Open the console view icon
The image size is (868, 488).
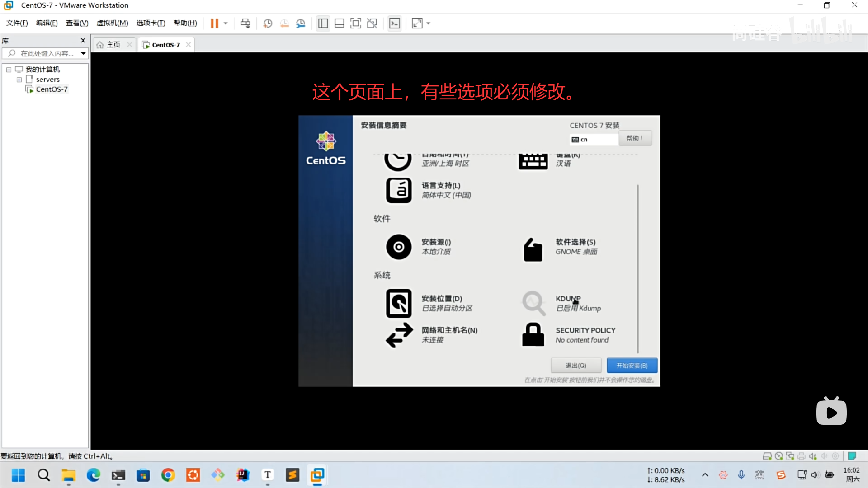[x=395, y=23]
